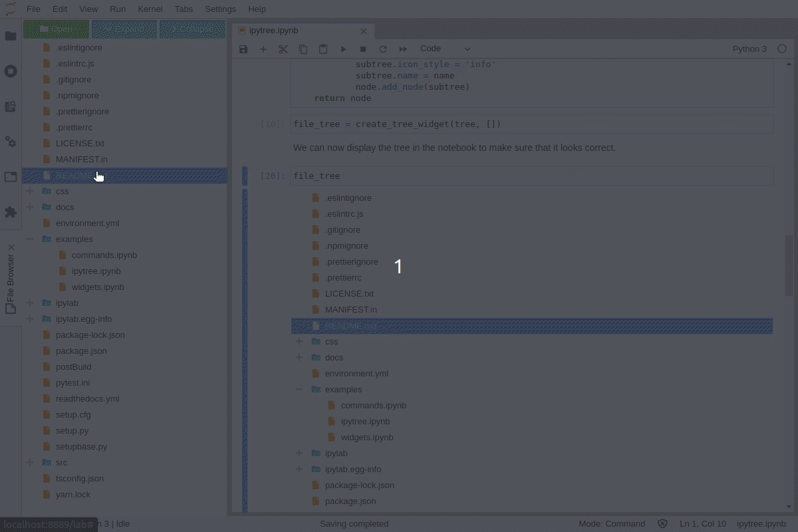Click the file_tree code cell input
798x532 pixels.
click(x=532, y=176)
